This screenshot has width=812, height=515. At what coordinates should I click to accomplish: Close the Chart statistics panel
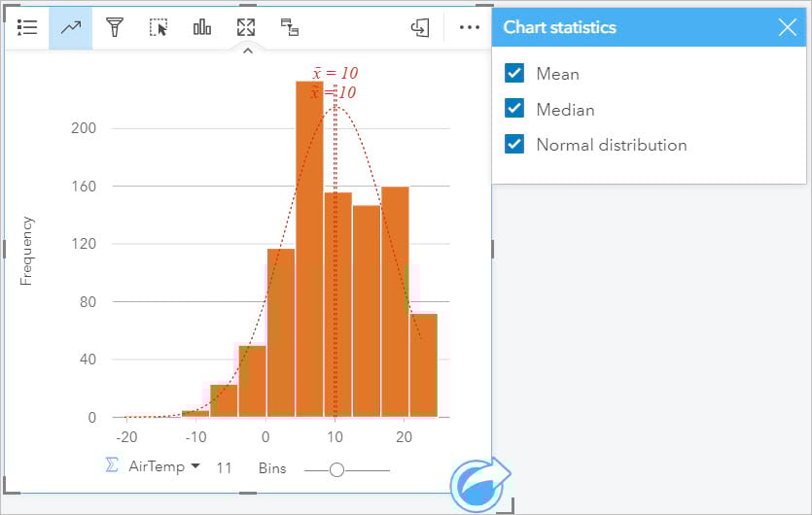[x=787, y=27]
